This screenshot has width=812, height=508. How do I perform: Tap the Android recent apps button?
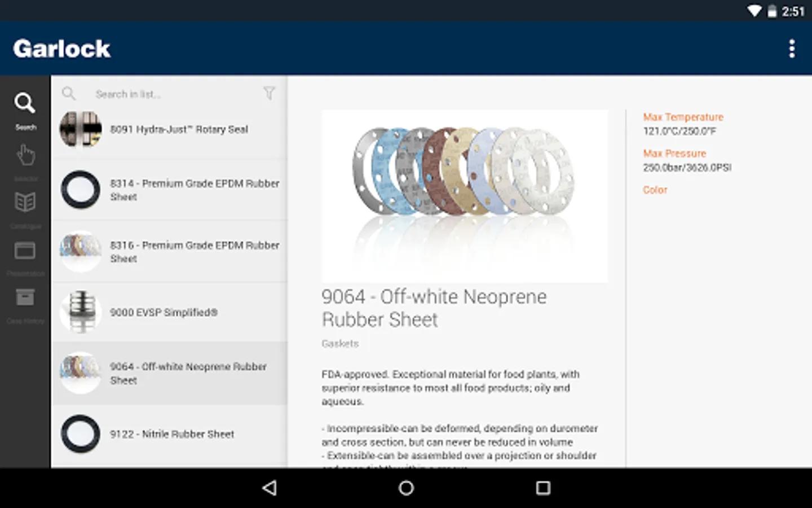click(x=542, y=488)
